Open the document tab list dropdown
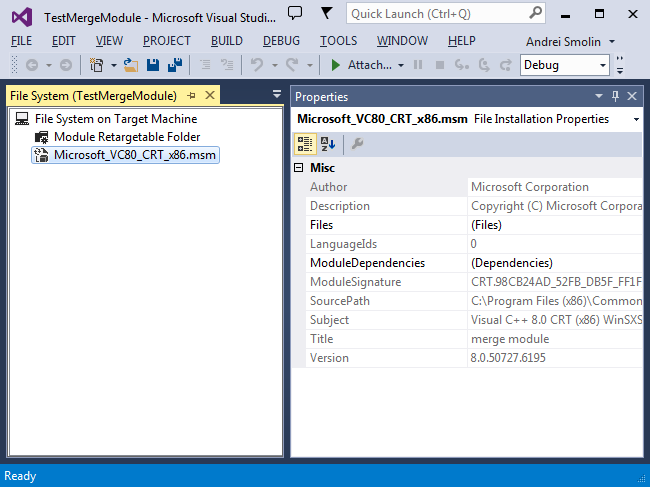 [x=277, y=94]
